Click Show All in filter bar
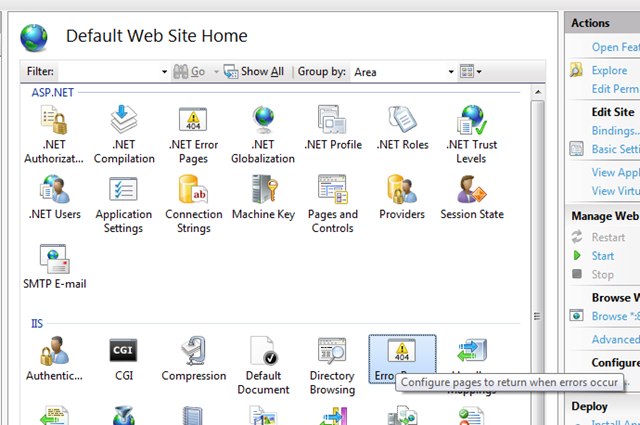The image size is (640, 425). point(254,72)
